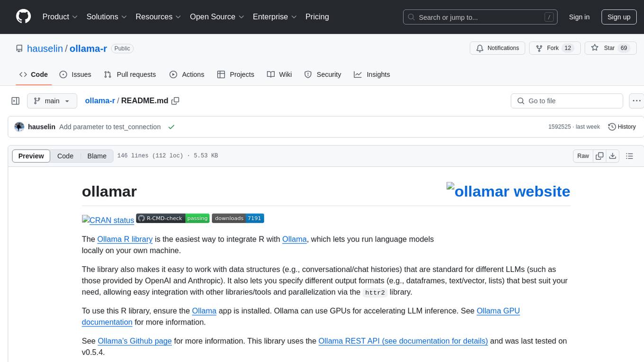Expand the Product menu
This screenshot has width=644, height=362.
click(x=60, y=17)
